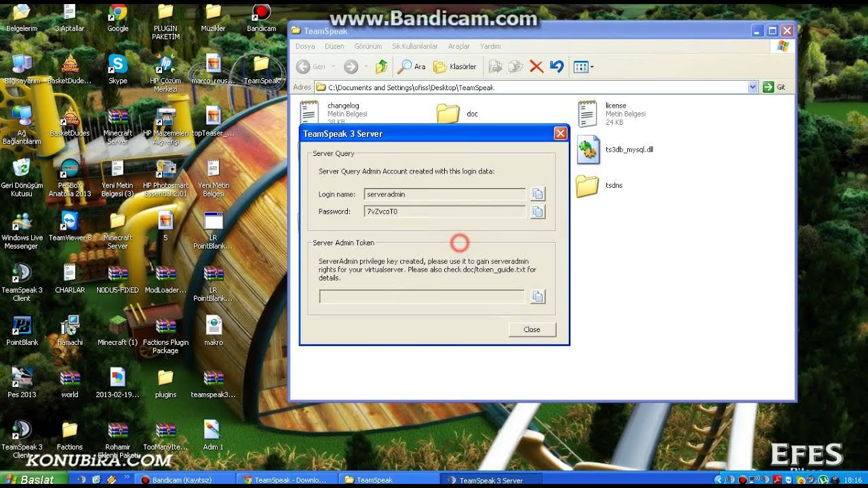Screen dimensions: 868x488
Task: Open the plugins folder on desktop
Action: 165,383
